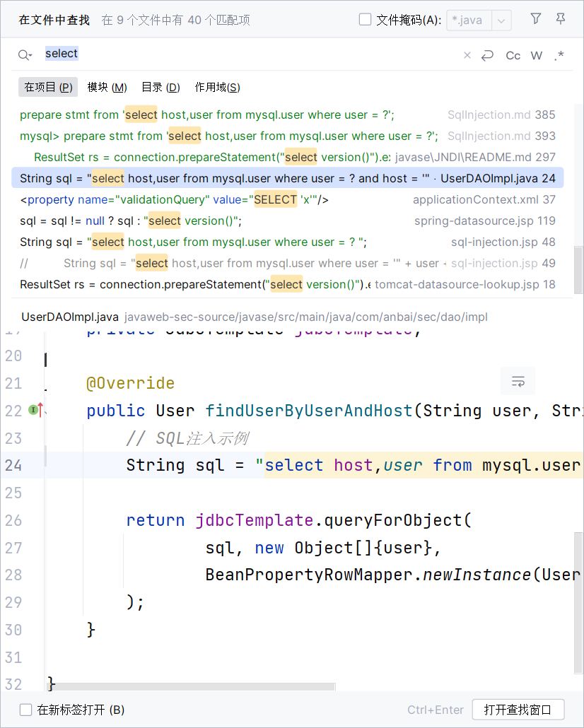Open search history magnifier icon
584x728 pixels.
coord(25,54)
